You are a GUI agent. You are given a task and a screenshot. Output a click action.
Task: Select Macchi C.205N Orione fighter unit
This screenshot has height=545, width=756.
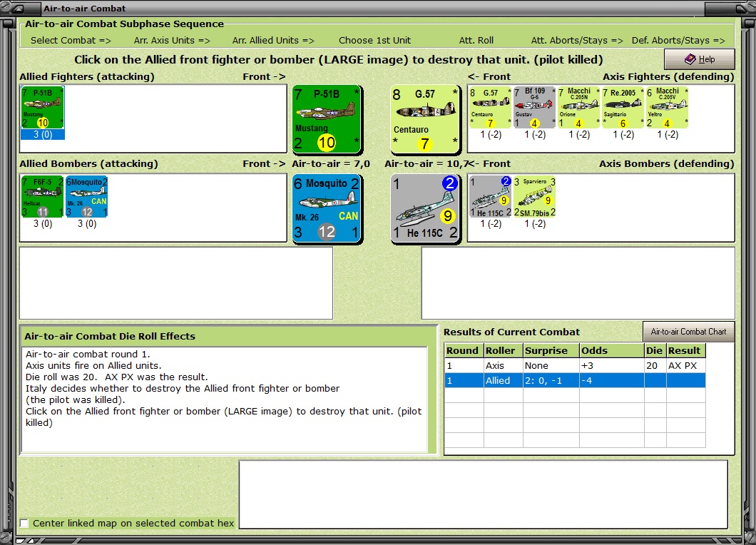point(579,108)
